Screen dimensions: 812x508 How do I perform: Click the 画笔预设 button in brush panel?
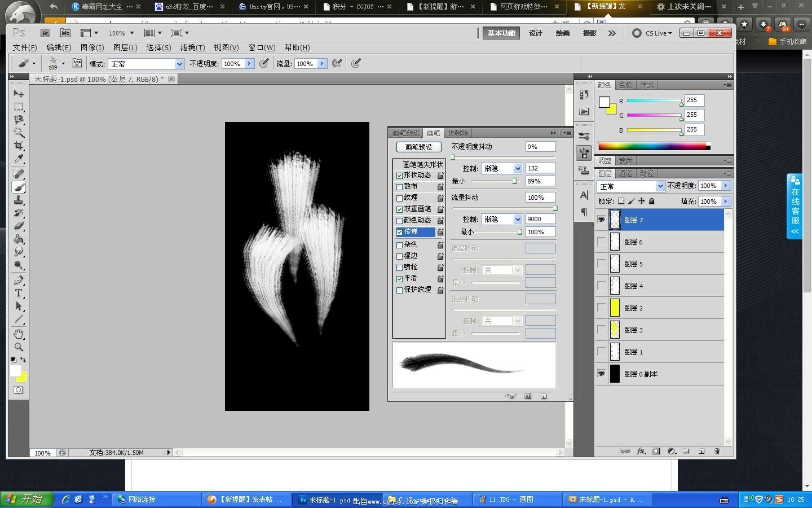418,147
